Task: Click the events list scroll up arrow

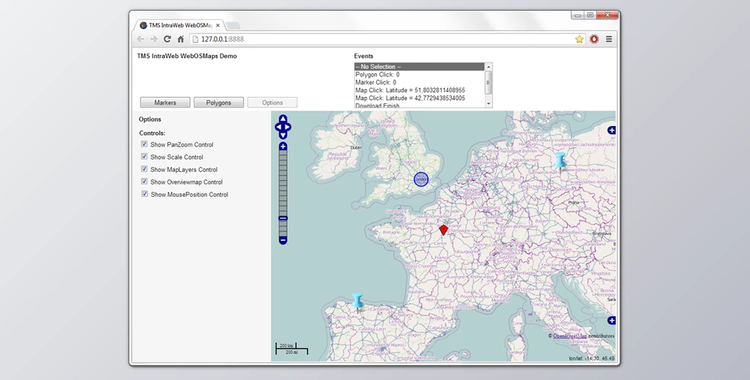Action: click(488, 67)
